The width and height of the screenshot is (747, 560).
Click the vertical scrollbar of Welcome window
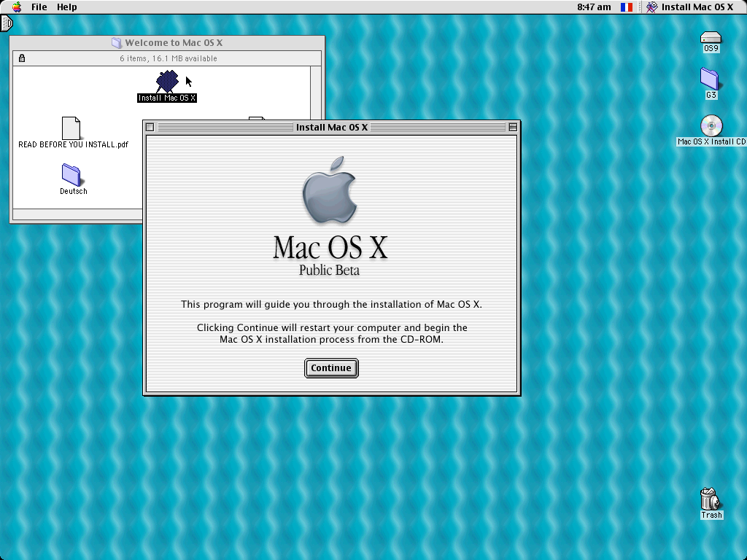[316, 93]
